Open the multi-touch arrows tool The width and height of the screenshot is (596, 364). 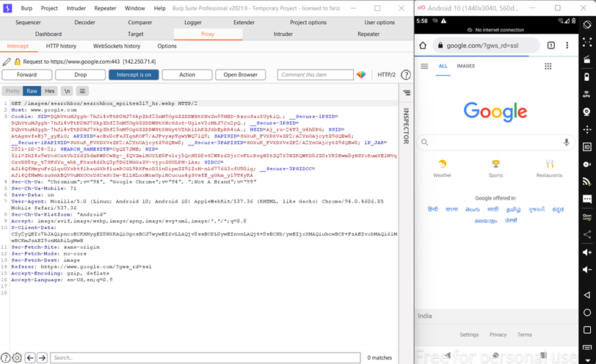pyautogui.click(x=587, y=130)
